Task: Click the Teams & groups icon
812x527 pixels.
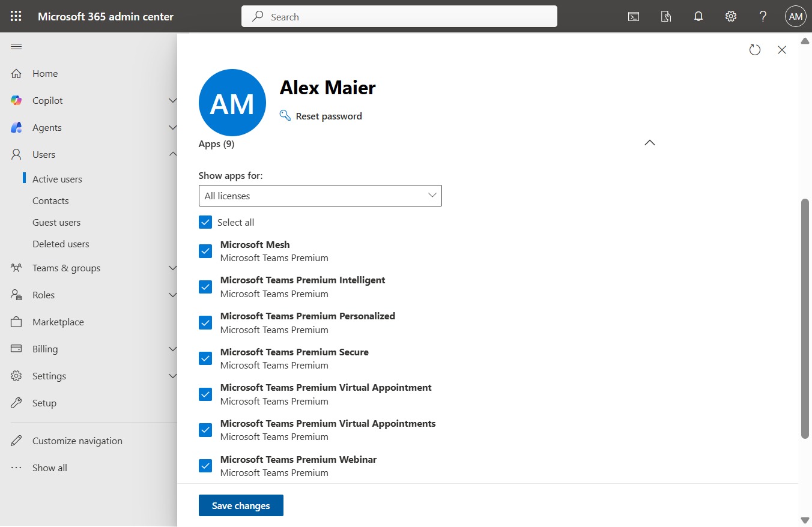Action: [x=16, y=268]
